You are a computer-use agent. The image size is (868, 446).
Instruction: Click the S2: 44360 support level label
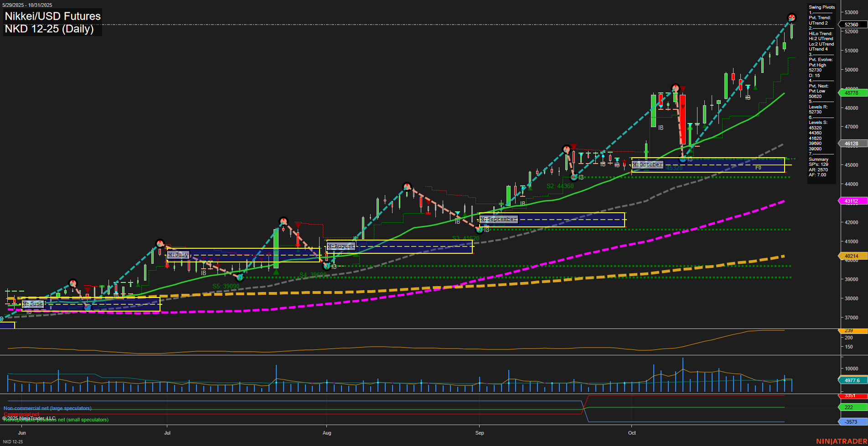[x=559, y=186]
